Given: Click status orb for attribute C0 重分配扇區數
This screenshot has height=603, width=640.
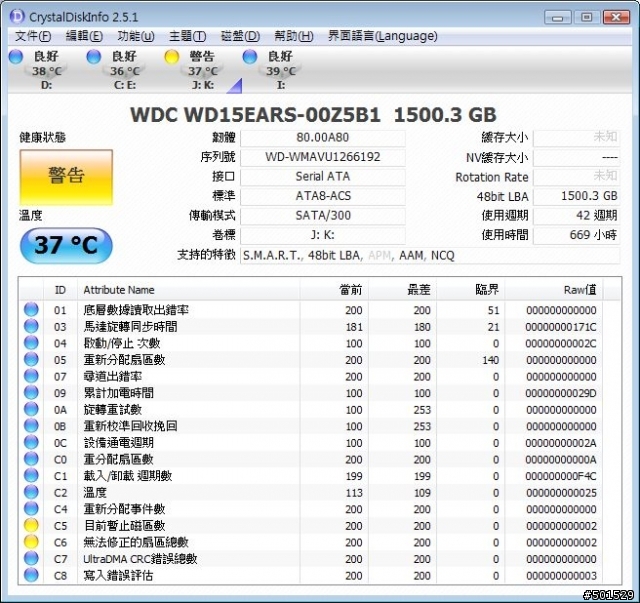Looking at the screenshot, I should [31, 459].
